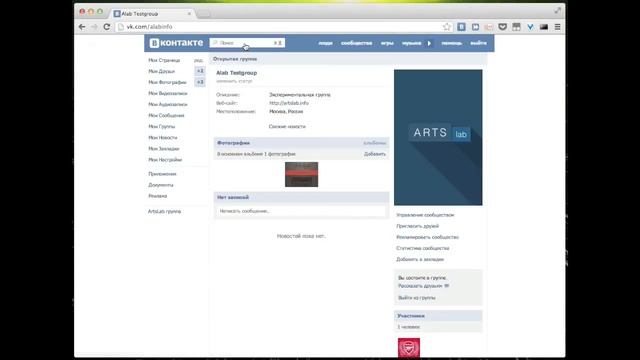Open Мои Закладки in the sidebar
Viewport: 640px width, 360px height.
[164, 149]
